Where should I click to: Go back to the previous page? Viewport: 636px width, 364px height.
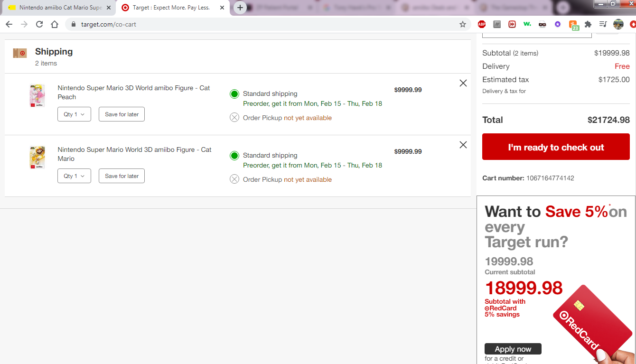(x=9, y=24)
